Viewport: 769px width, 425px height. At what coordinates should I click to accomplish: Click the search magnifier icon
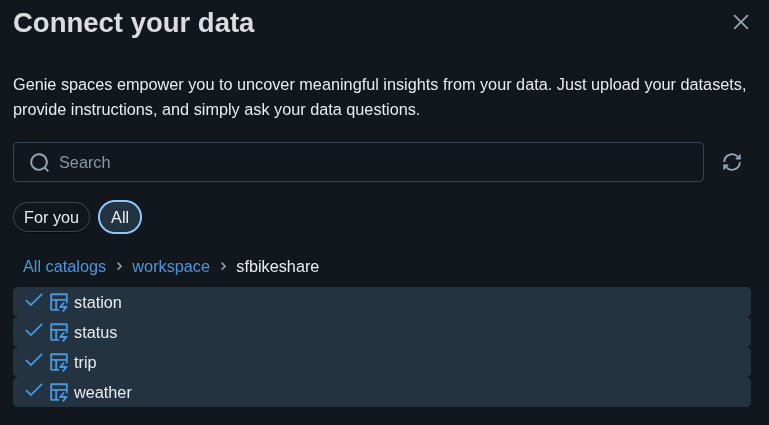click(39, 162)
